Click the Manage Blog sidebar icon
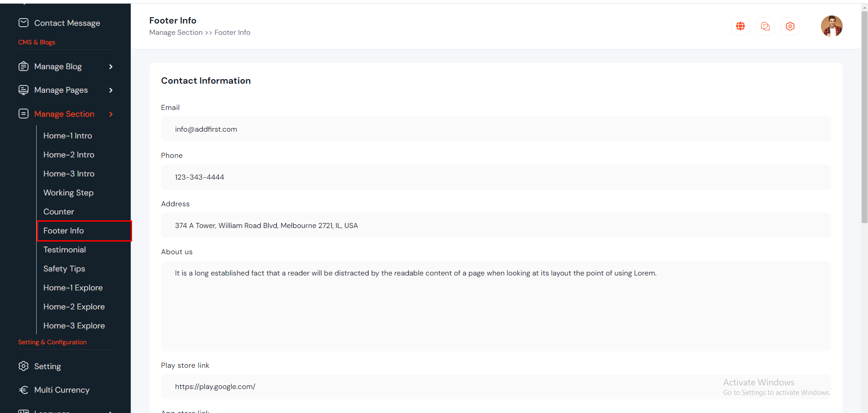Image resolution: width=868 pixels, height=413 pixels. (x=24, y=66)
